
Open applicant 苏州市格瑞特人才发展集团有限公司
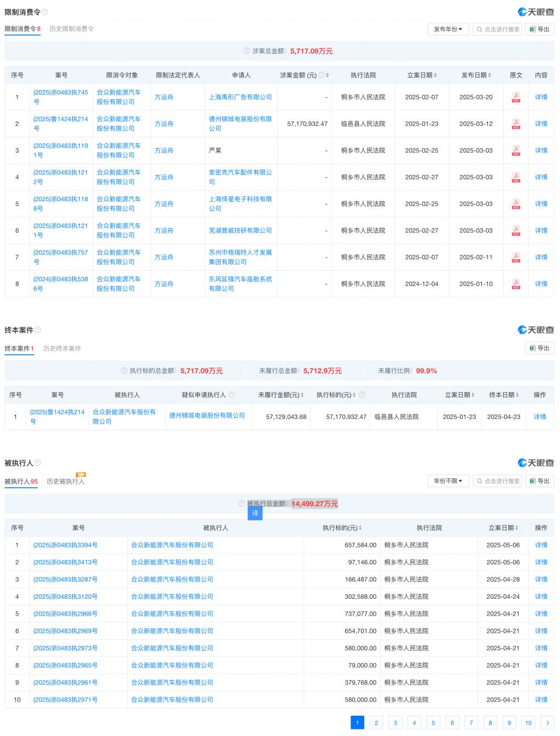pos(240,257)
